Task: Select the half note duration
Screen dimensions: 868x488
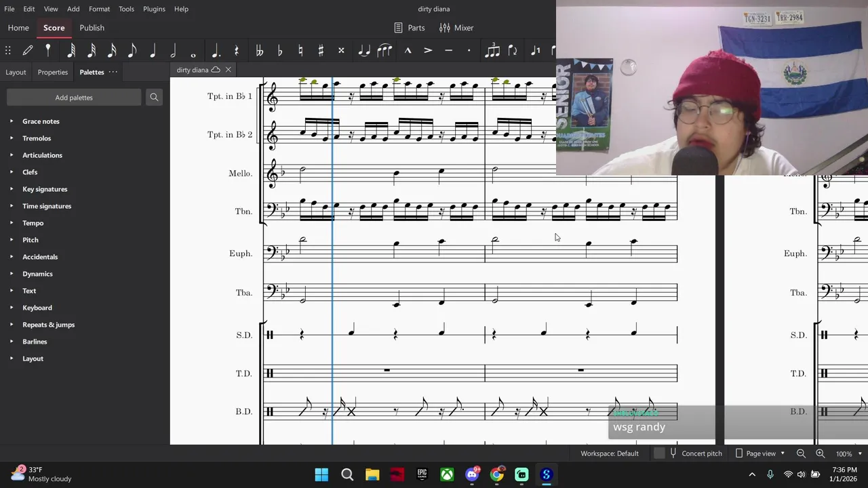Action: coord(173,51)
